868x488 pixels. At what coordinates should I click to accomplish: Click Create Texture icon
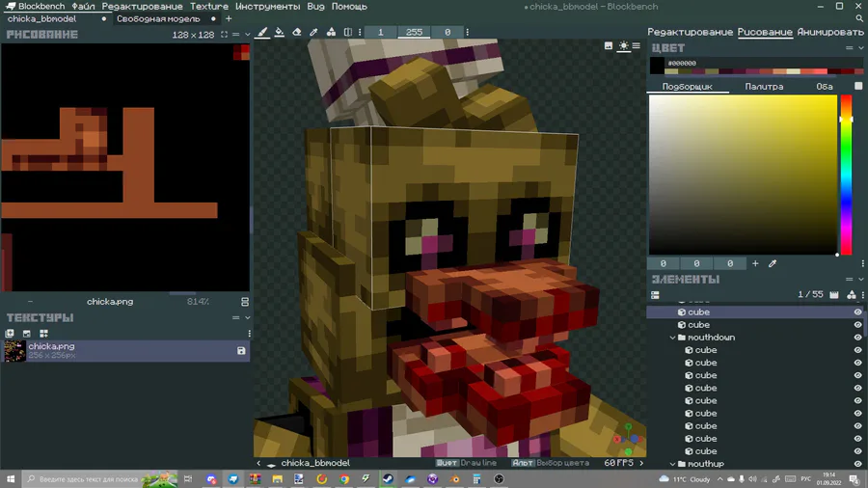(27, 333)
